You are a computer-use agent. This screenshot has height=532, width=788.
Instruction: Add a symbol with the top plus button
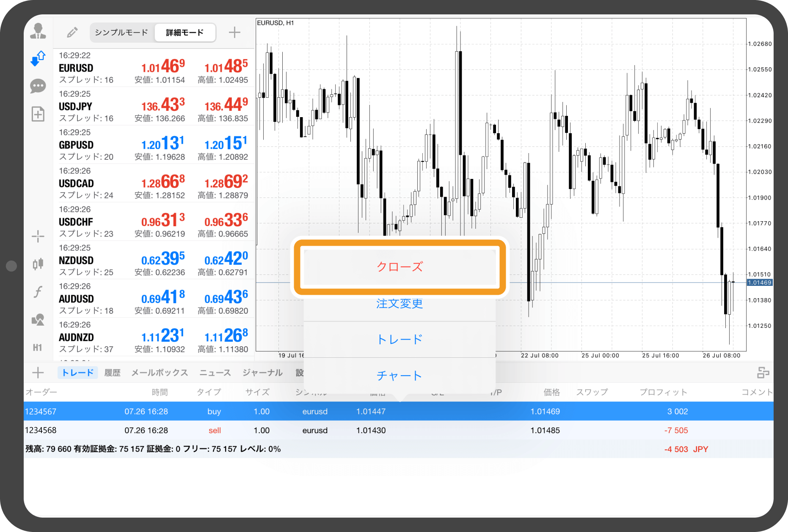[x=234, y=33]
